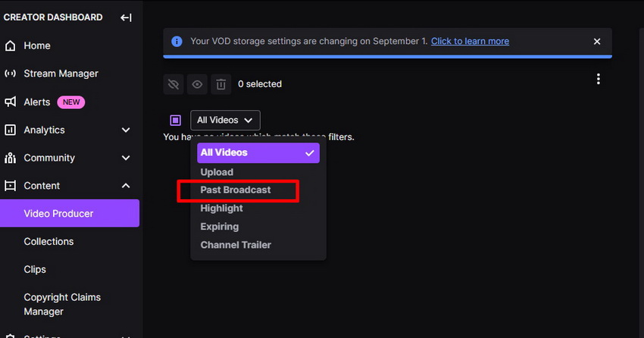Open Copyright Claims Manager
644x338 pixels.
click(62, 305)
